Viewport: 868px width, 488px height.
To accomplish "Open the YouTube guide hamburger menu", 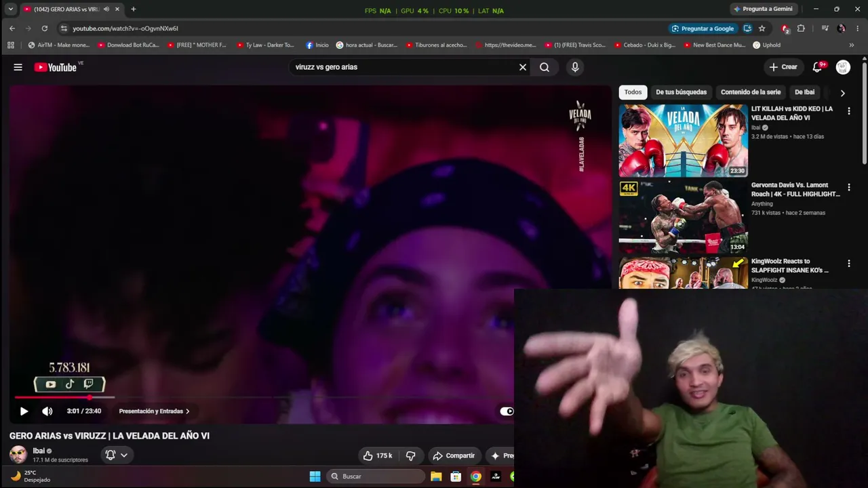I will click(x=18, y=67).
